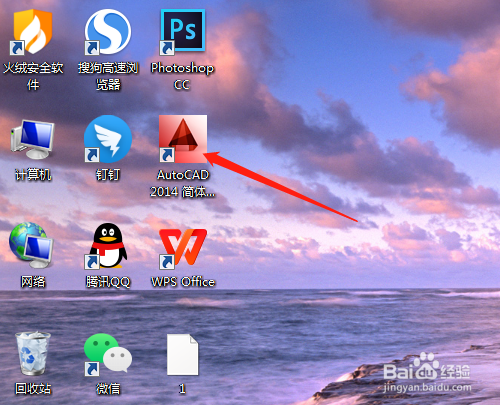Click the '微信' label text
This screenshot has height=405, width=500.
[x=108, y=389]
